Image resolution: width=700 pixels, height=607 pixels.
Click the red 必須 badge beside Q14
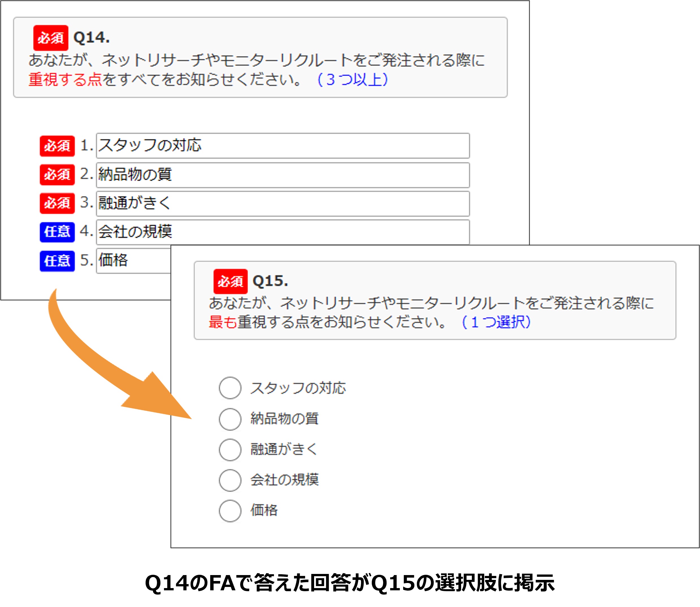(x=51, y=38)
